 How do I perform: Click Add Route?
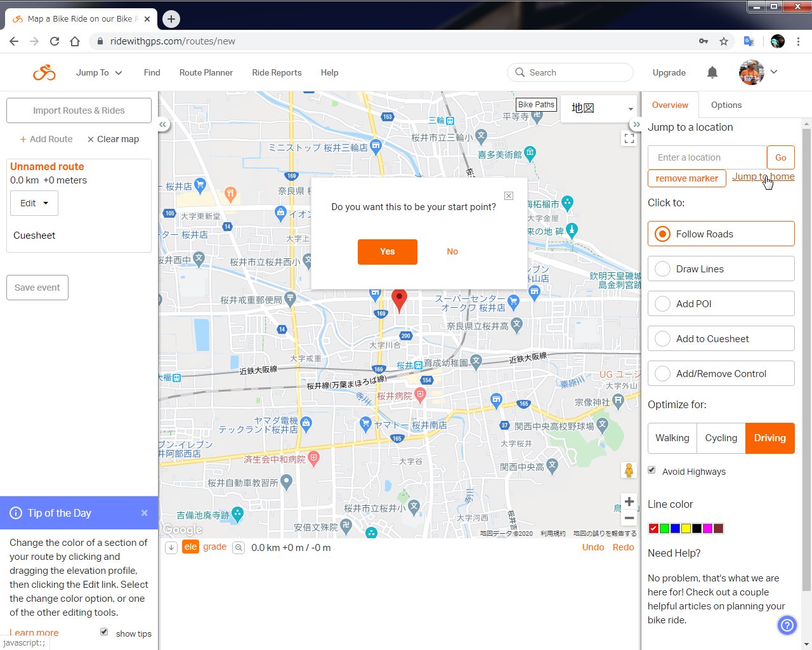tap(46, 139)
